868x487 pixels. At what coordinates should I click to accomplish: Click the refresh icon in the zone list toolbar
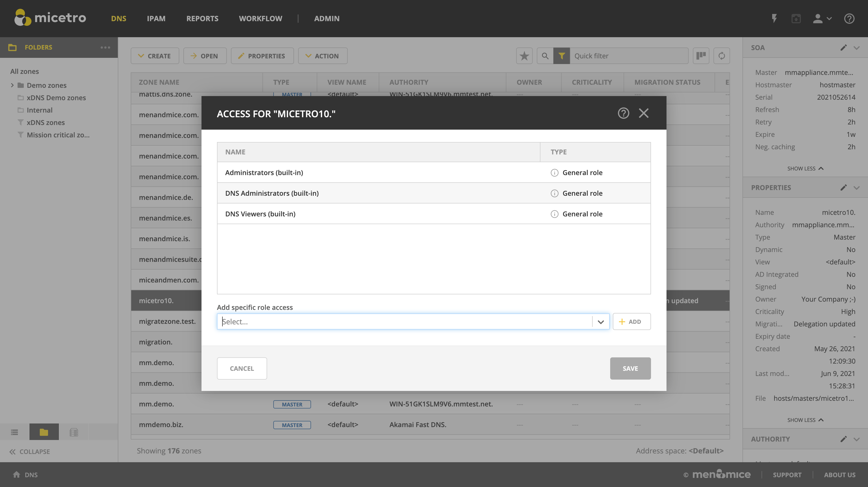[x=722, y=56]
